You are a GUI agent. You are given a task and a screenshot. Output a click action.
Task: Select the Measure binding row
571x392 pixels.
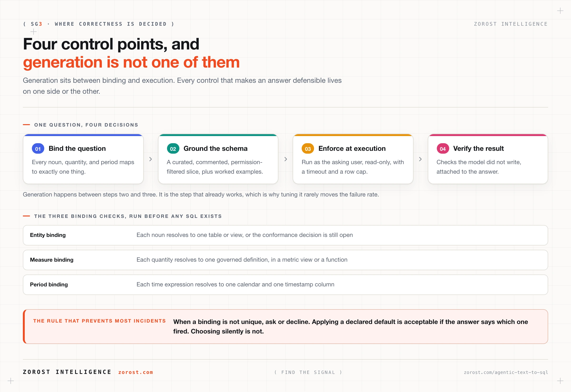285,260
